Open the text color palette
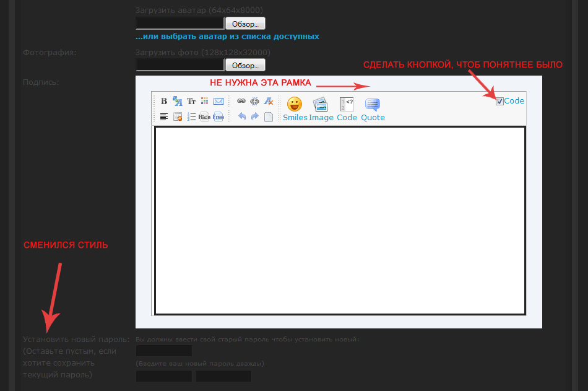The width and height of the screenshot is (588, 391). click(x=205, y=101)
